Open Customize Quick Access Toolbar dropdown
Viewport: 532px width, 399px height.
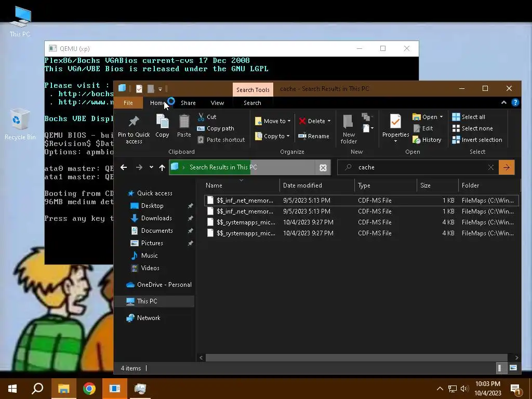tap(160, 89)
